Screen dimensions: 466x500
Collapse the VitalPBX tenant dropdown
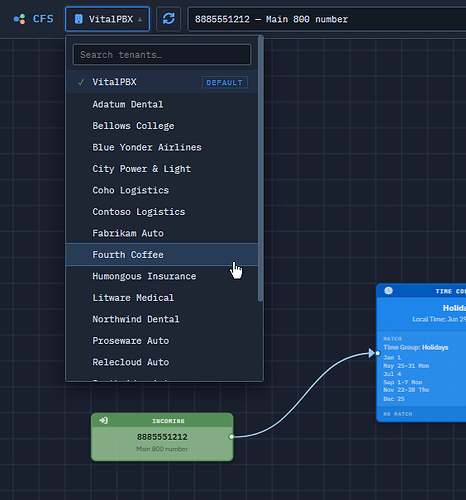108,19
